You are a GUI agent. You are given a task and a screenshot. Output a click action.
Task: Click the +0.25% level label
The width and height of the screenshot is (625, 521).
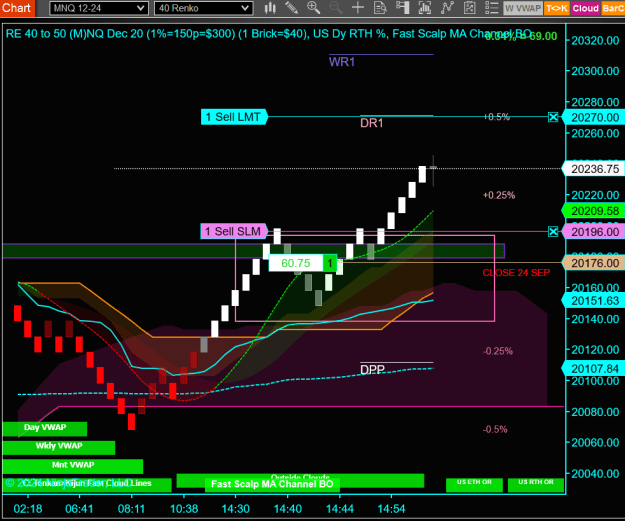tap(499, 195)
